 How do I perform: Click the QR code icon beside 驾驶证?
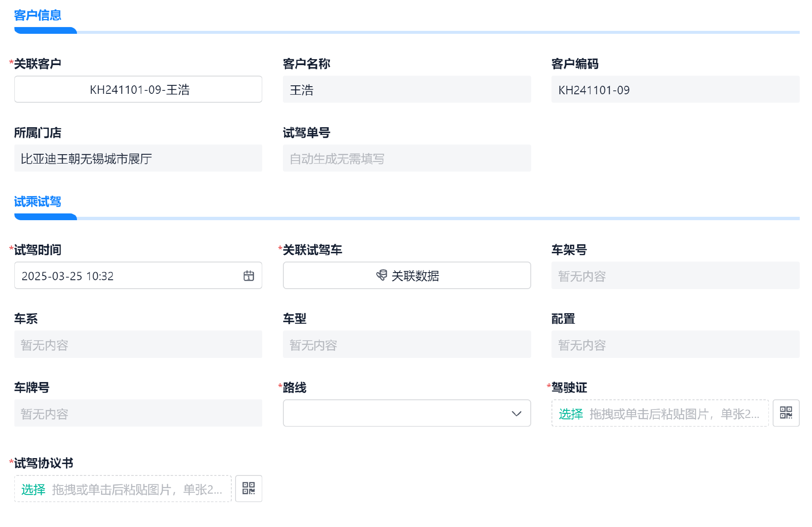786,413
